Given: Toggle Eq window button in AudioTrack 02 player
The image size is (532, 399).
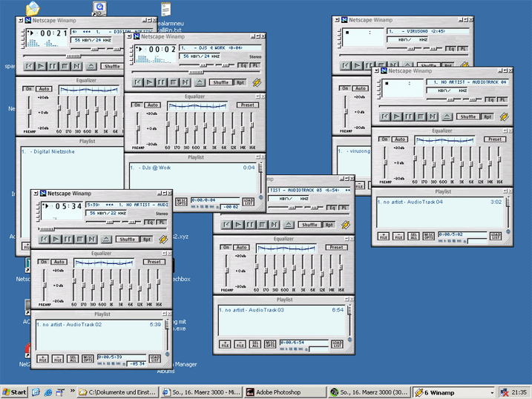Looking at the screenshot, I should tap(150, 222).
